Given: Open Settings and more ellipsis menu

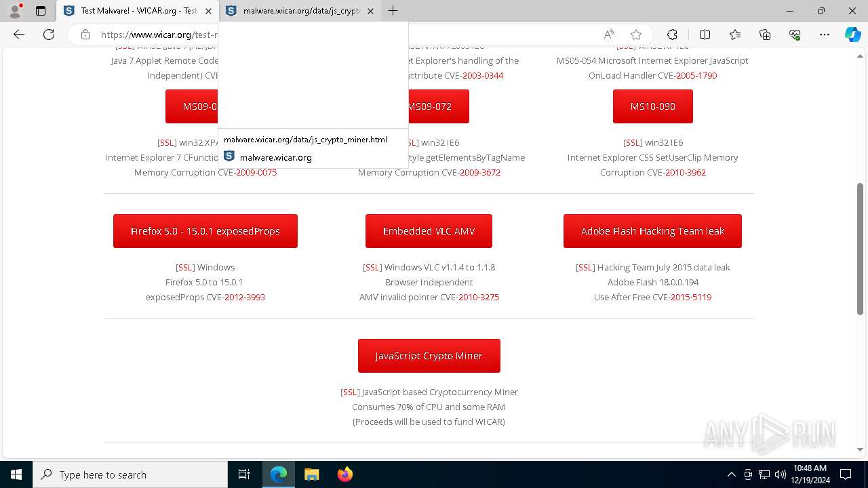Looking at the screenshot, I should (825, 35).
